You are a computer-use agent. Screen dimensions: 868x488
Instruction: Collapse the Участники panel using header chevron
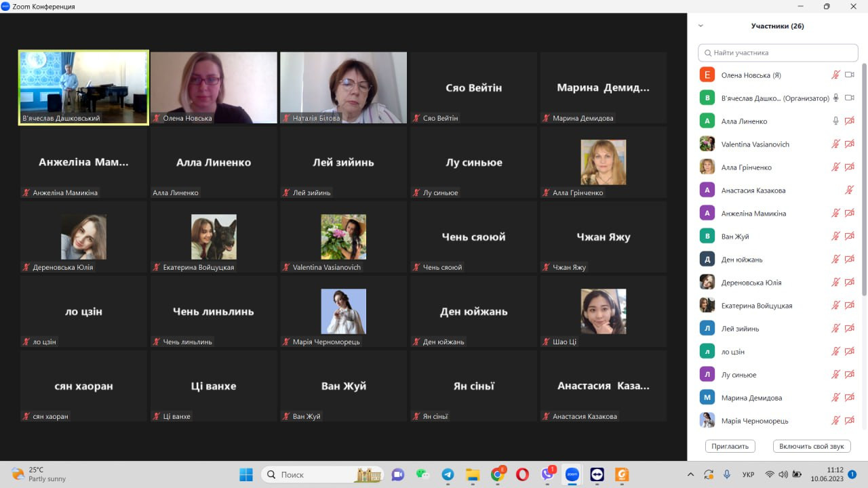701,26
